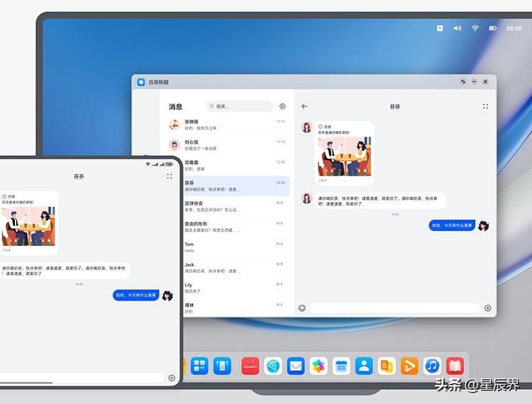Click the new chat plus icon beside search
The image size is (532, 404).
282,106
